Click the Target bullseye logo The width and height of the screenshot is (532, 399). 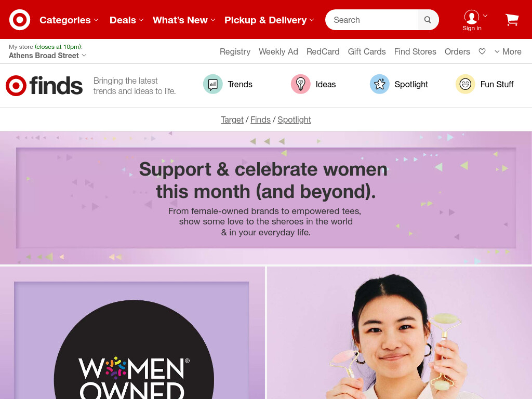pyautogui.click(x=20, y=20)
